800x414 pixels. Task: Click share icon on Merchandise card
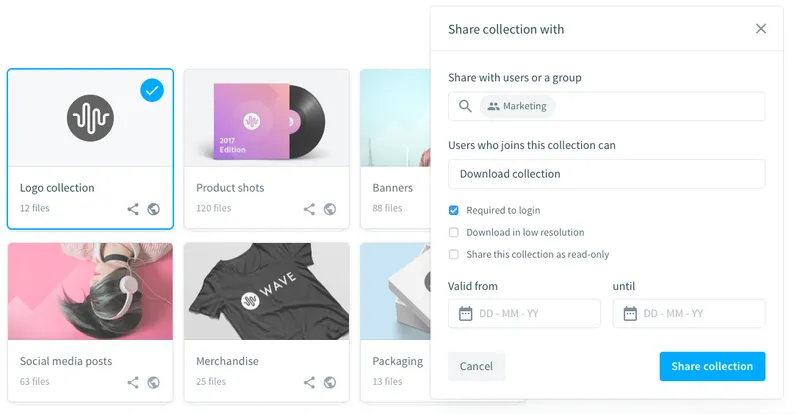[x=309, y=382]
